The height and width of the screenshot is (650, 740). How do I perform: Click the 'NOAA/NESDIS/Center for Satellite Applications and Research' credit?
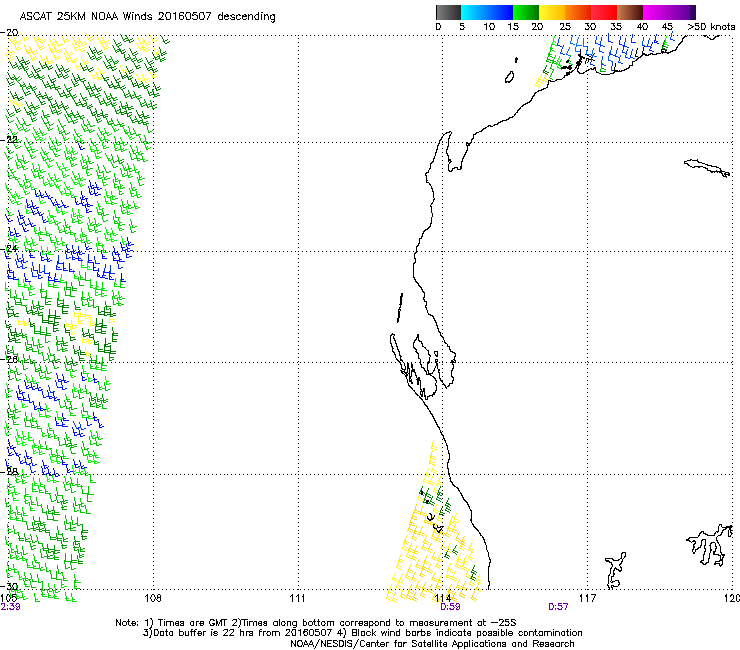(432, 644)
